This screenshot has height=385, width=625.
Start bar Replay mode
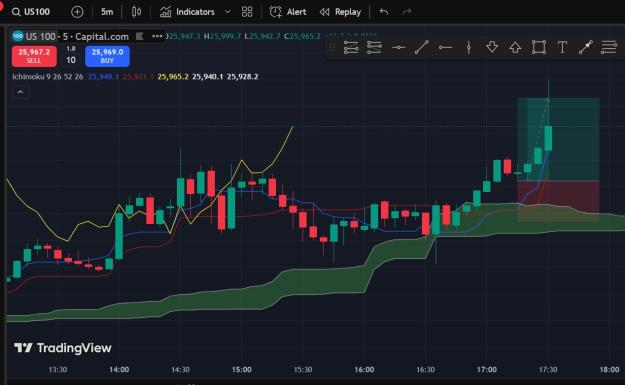(340, 12)
